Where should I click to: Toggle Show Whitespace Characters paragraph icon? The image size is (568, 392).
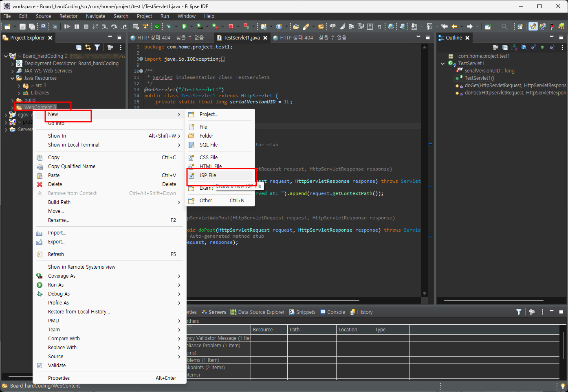379,26
